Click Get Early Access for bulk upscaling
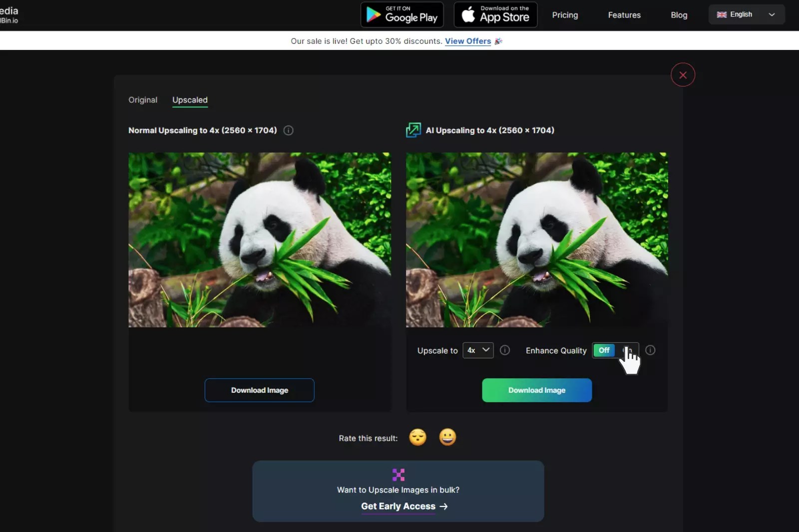The image size is (799, 532). (x=398, y=506)
